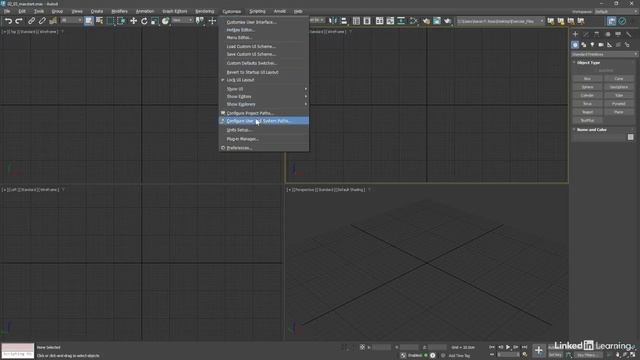Viewport: 640px width, 360px height.
Task: Open Units Setup menu item
Action: (264, 130)
